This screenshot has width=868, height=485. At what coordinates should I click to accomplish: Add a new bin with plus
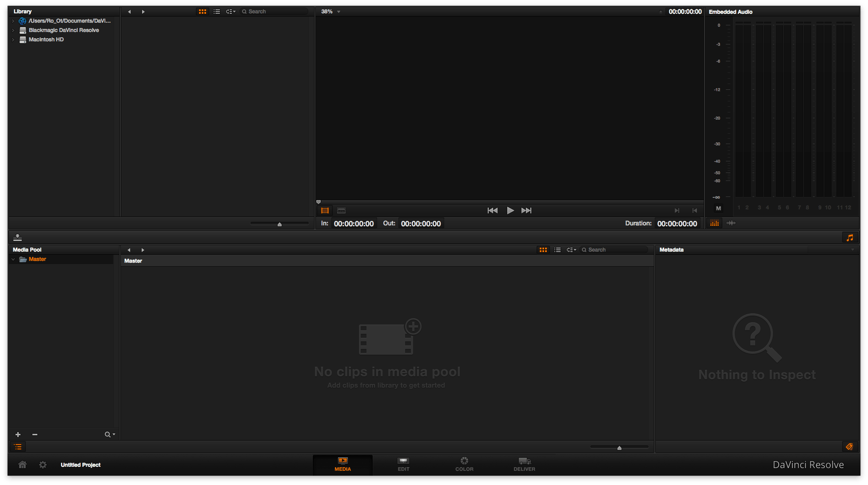coord(18,434)
